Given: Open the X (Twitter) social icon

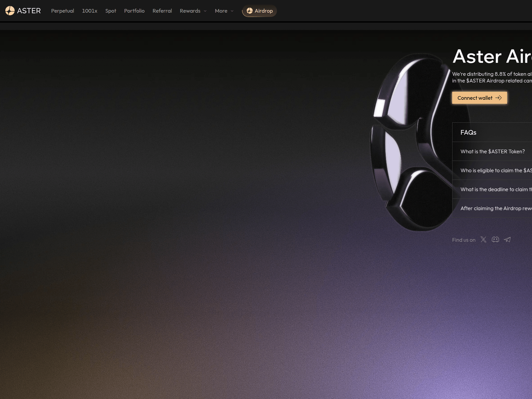Looking at the screenshot, I should (x=483, y=239).
